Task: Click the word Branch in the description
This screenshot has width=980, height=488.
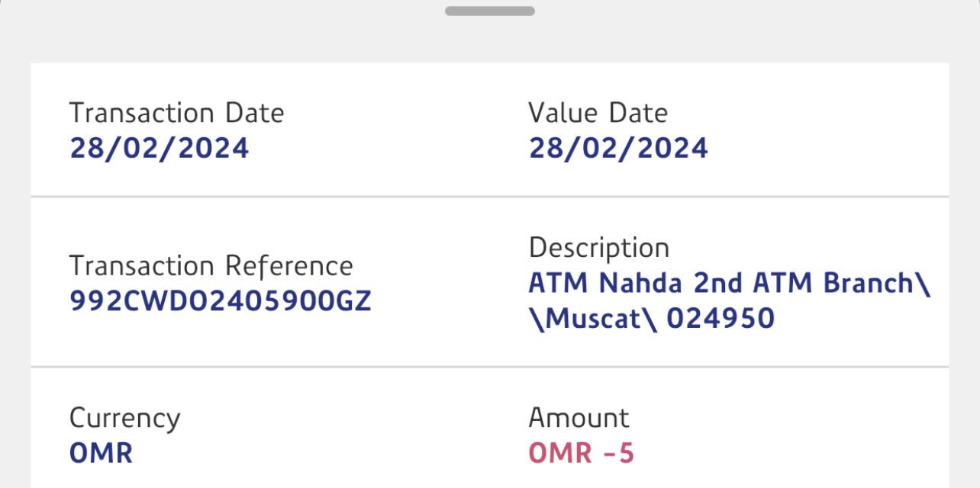Action: pyautogui.click(x=869, y=283)
